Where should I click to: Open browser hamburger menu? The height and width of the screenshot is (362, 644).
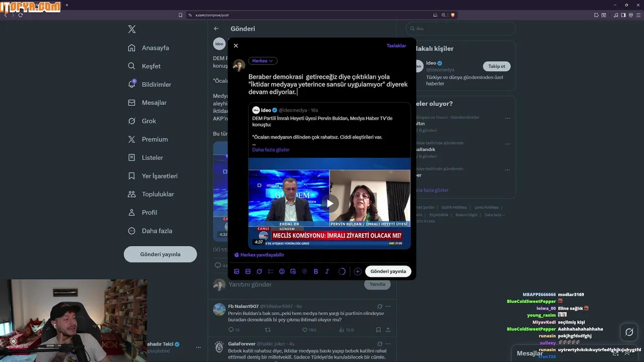click(x=638, y=15)
